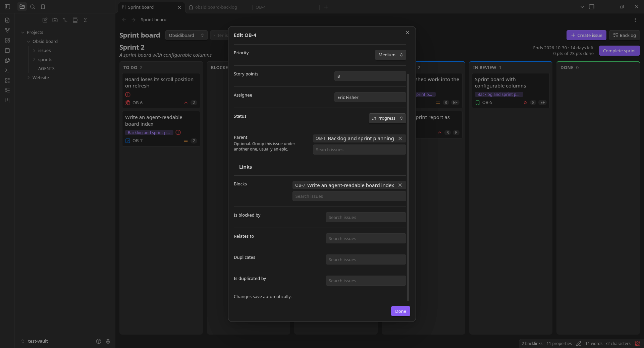
Task: Open the Search pane icon
Action: point(33,7)
